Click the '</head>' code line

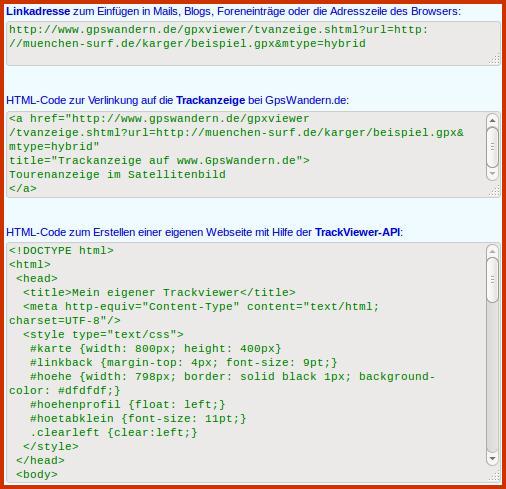coord(40,461)
